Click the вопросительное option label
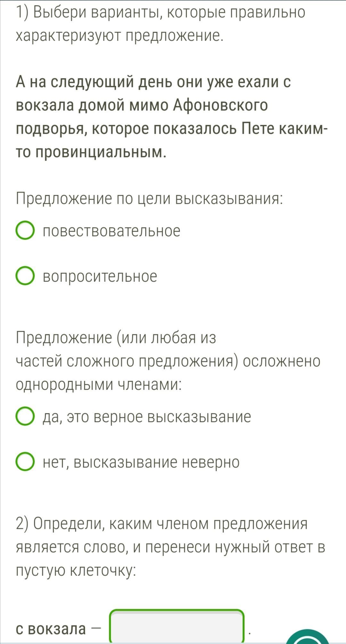Screen dimensions: 346x644 point(100,276)
